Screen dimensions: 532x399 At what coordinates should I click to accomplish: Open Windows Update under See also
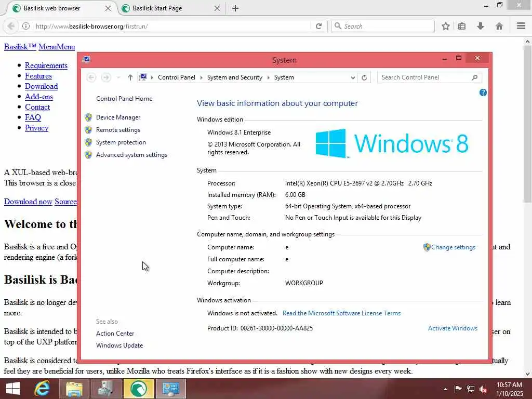click(x=119, y=345)
